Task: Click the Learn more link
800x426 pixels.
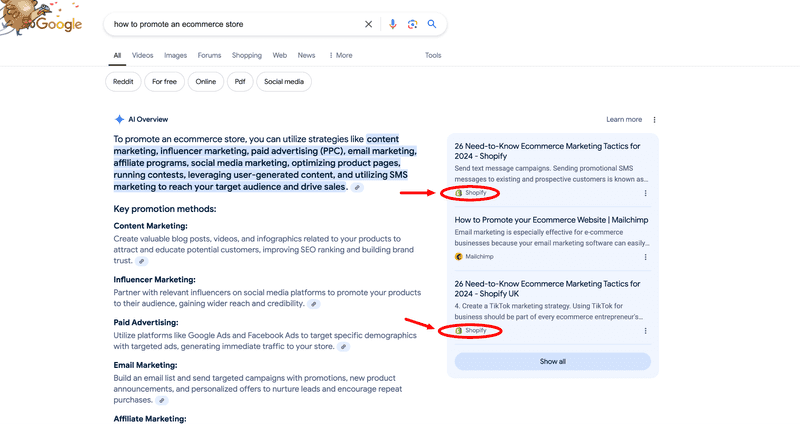Action: pyautogui.click(x=624, y=119)
